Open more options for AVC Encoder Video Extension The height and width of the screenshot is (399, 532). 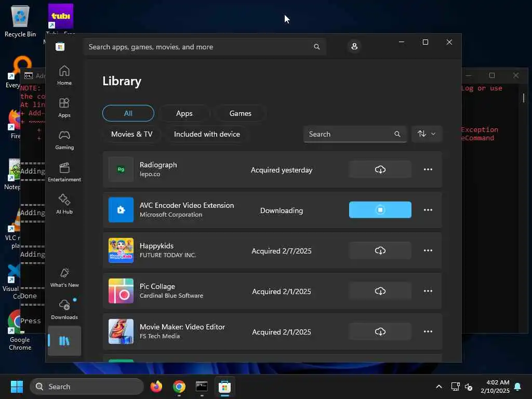428,210
